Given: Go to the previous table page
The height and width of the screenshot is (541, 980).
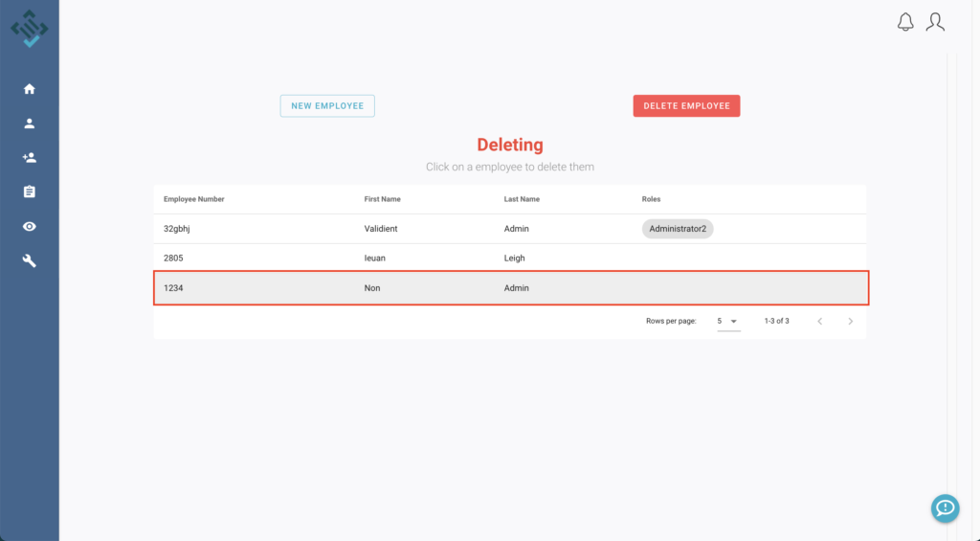Looking at the screenshot, I should pos(820,322).
